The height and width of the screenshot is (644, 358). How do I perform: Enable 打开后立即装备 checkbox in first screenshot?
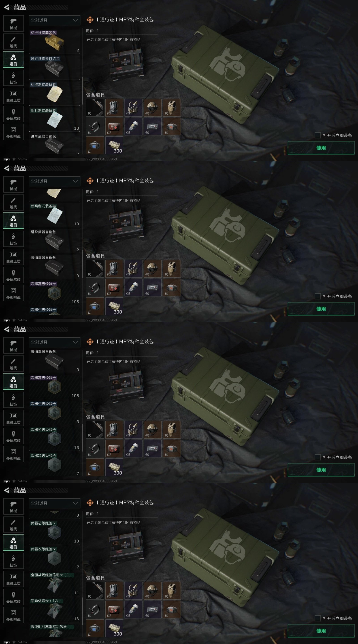pos(318,135)
